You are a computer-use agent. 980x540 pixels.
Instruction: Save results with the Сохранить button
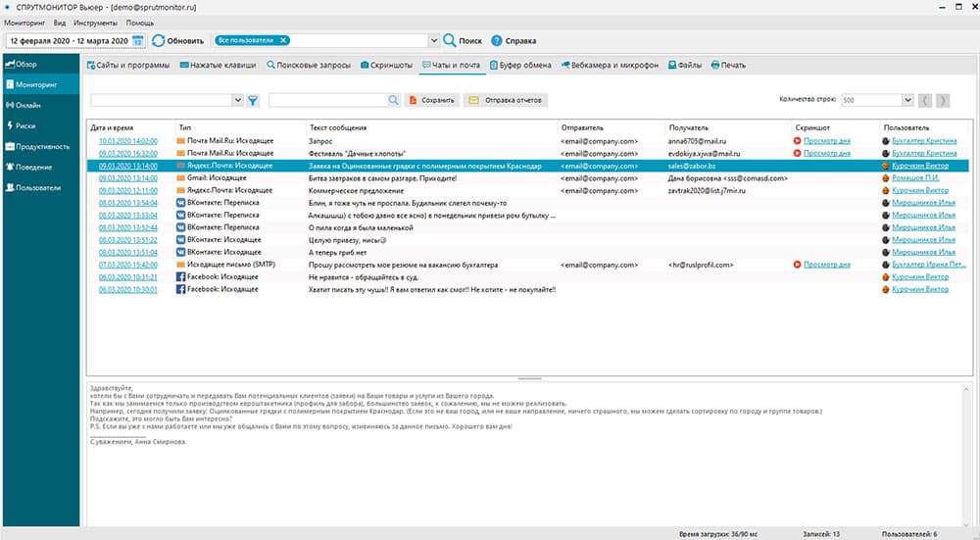point(431,100)
